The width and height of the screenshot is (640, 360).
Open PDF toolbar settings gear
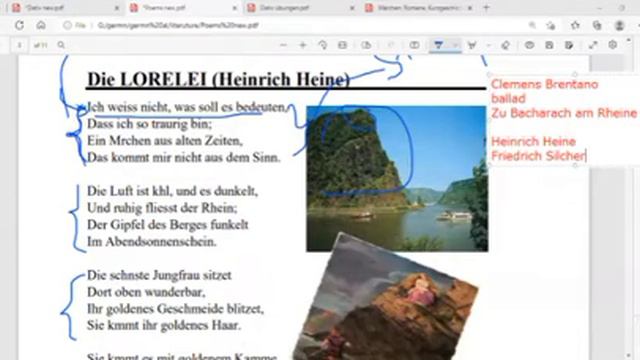(x=613, y=45)
